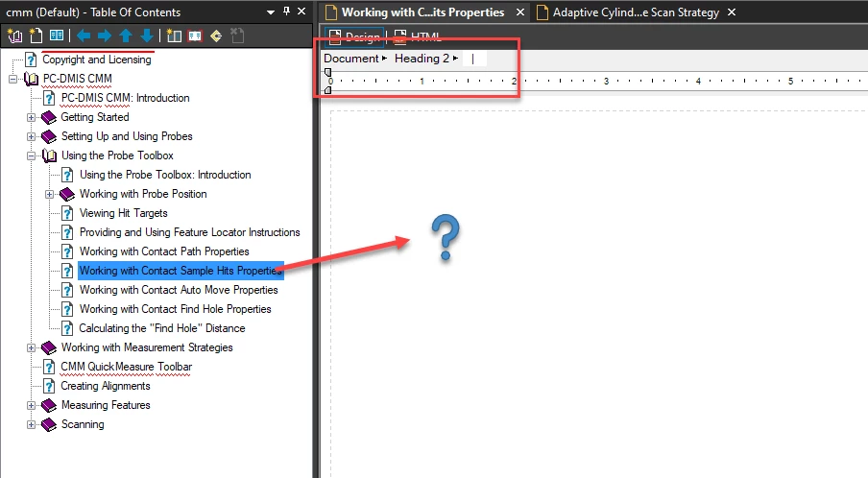Click the open-book view toolbar icon
The image size is (868, 478).
[x=57, y=36]
